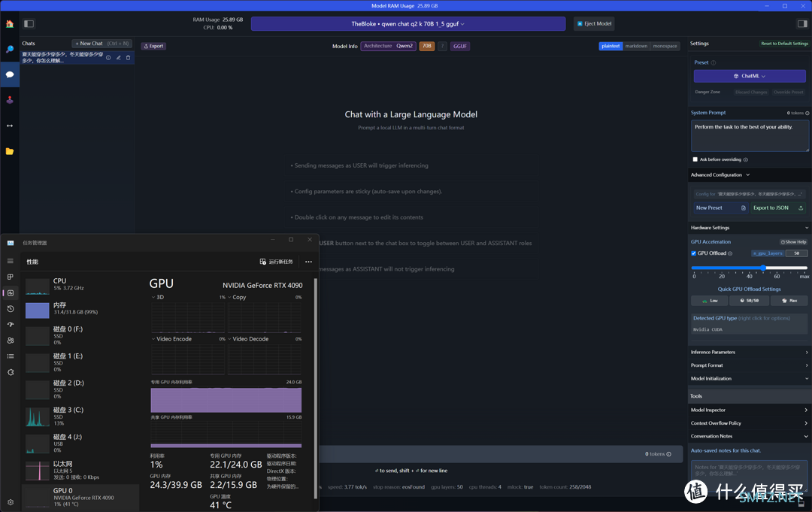Open Task Manager App history icon

11,308
